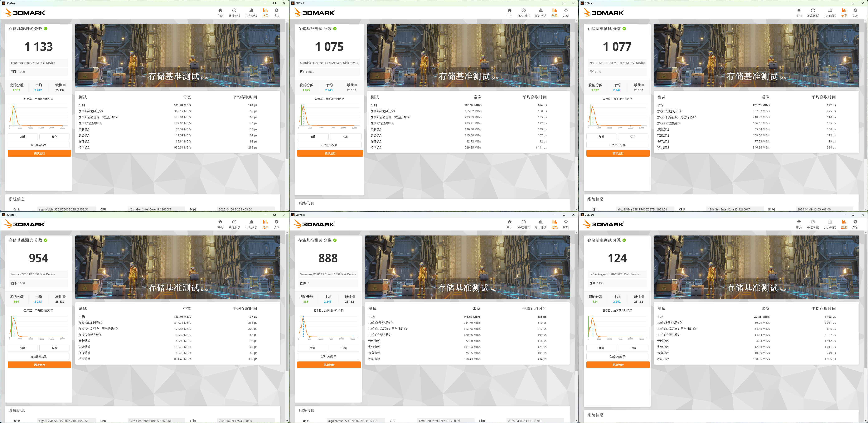868x423 pixels.
Task: Click the scrollbar of TENGYIN P2000 window
Action: [287, 91]
